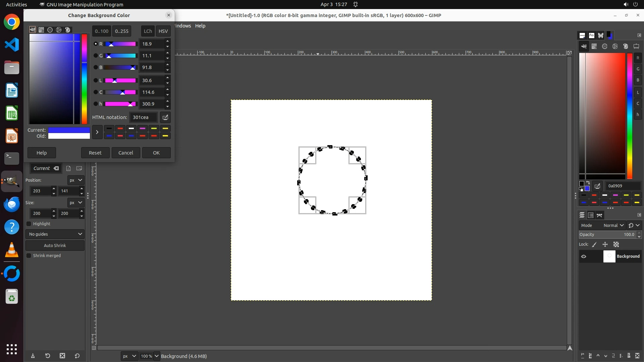Click the B blue channel slider

[120, 67]
